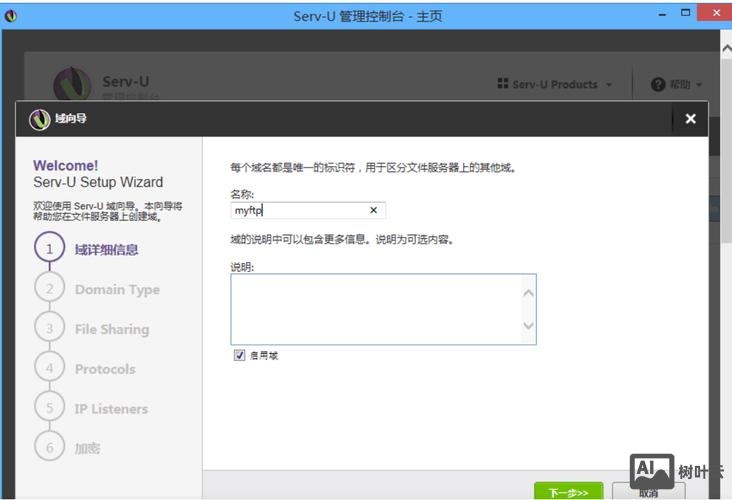732x500 pixels.
Task: Close the domain wizard dialog
Action: click(690, 119)
